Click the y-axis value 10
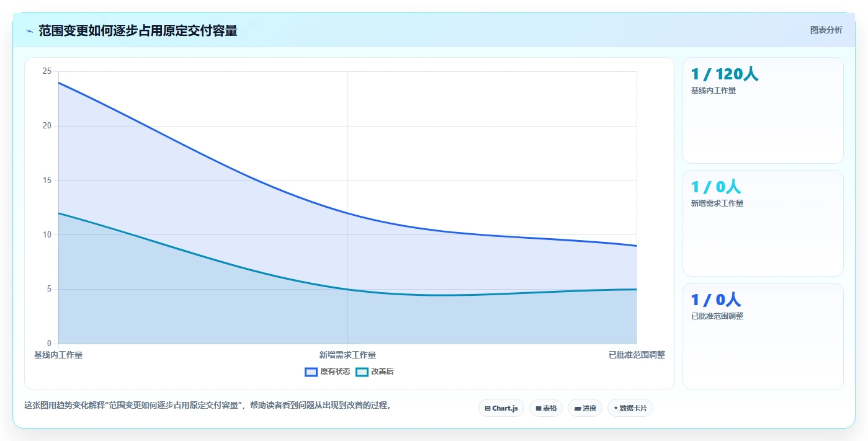Image resolution: width=868 pixels, height=441 pixels. 47,234
